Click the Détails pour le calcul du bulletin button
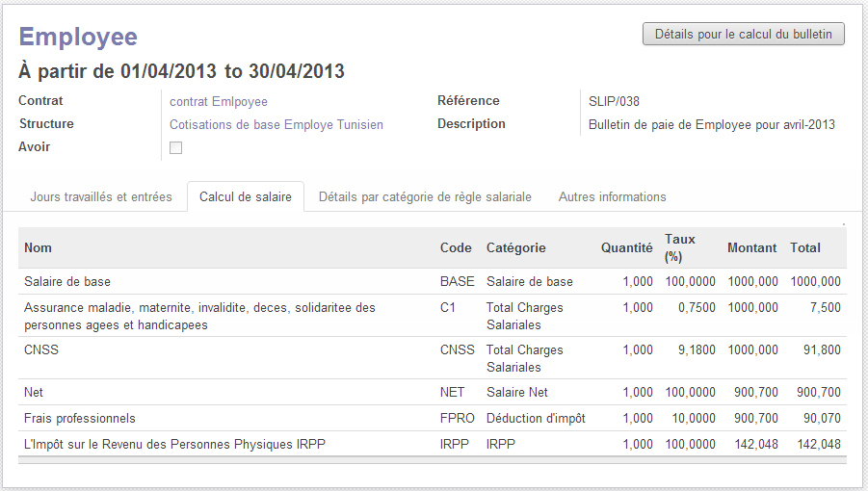Viewport: 868px width, 491px height. (x=743, y=34)
